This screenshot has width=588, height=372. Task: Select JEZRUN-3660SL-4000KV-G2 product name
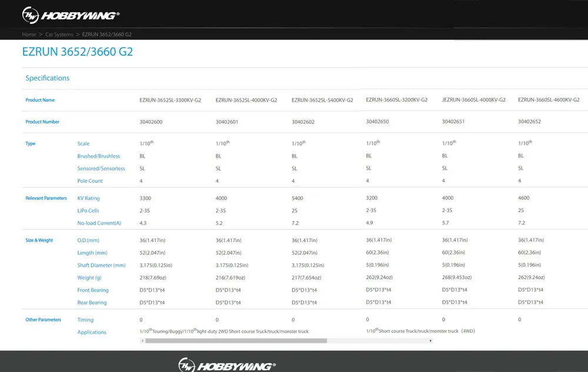[x=473, y=100]
